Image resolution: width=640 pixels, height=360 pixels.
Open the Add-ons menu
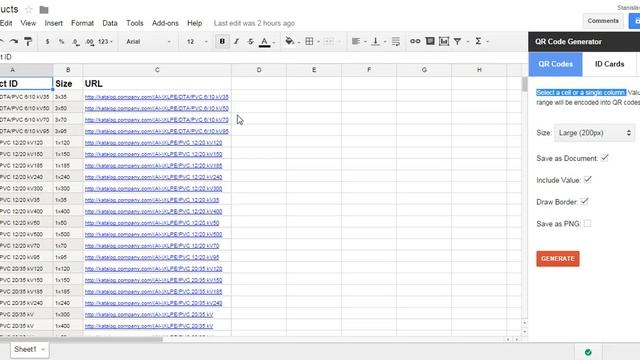pyautogui.click(x=165, y=23)
